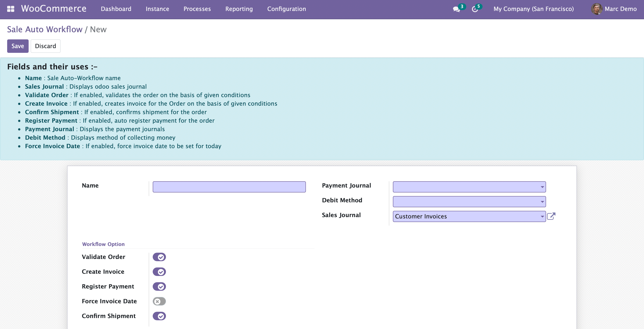Disable the Create Invoice toggle

tap(159, 272)
